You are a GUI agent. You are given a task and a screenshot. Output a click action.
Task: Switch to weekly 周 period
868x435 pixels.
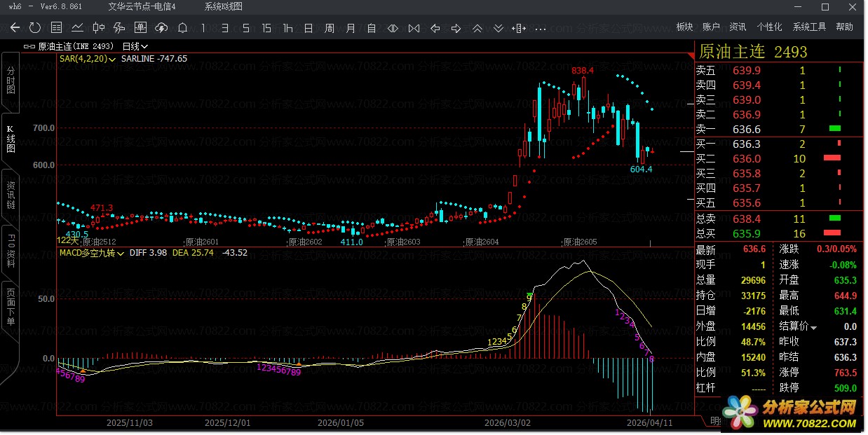pyautogui.click(x=330, y=28)
